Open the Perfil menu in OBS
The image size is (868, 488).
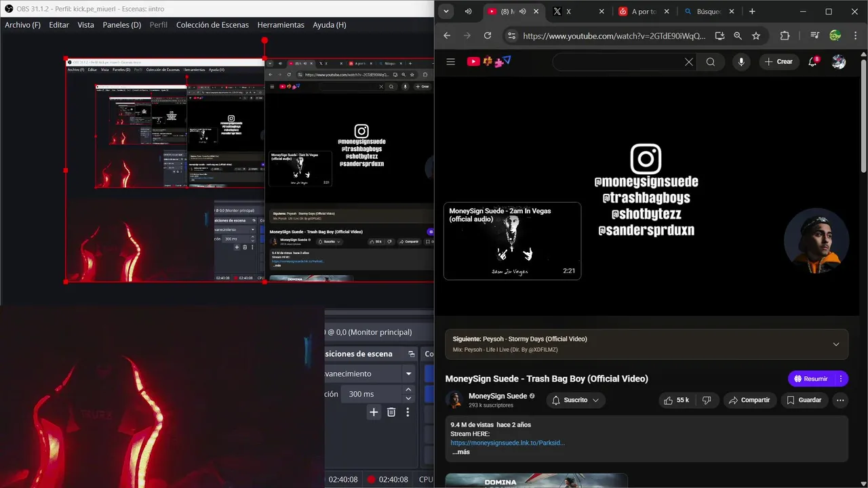point(159,24)
